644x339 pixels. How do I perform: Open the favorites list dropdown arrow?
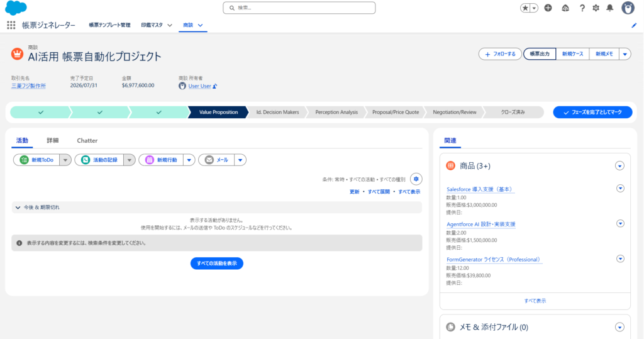[535, 8]
